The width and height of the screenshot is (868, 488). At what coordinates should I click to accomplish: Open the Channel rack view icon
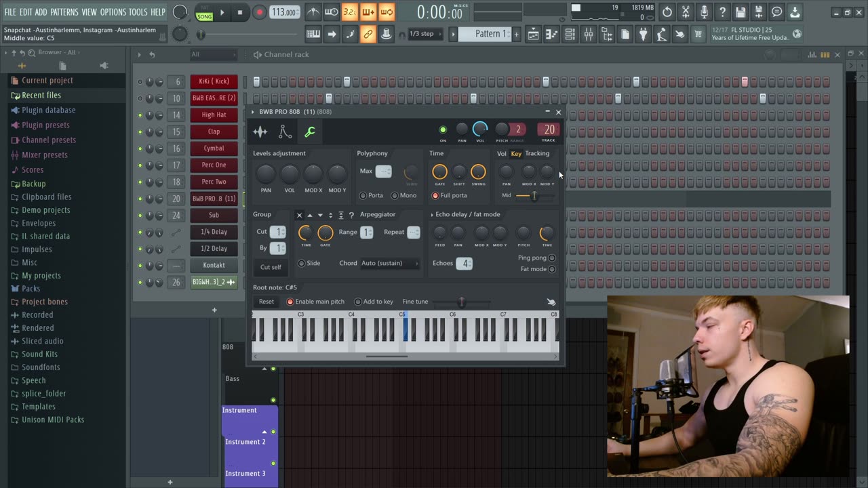(x=570, y=34)
